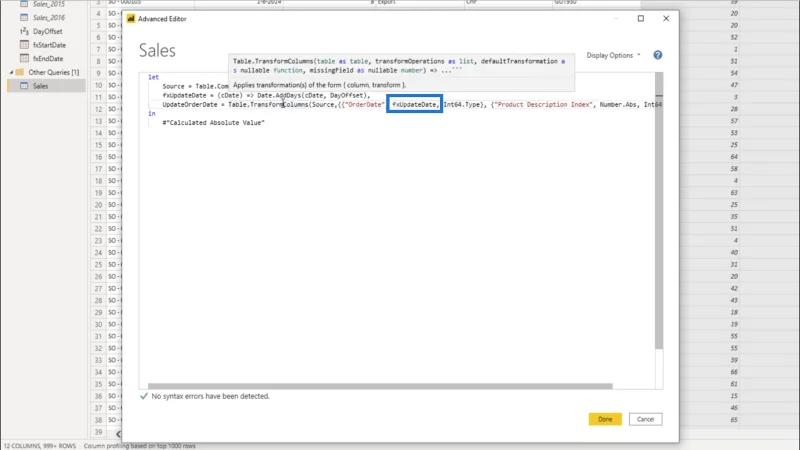
Task: Collapse the Other Queries folder
Action: [x=11, y=72]
